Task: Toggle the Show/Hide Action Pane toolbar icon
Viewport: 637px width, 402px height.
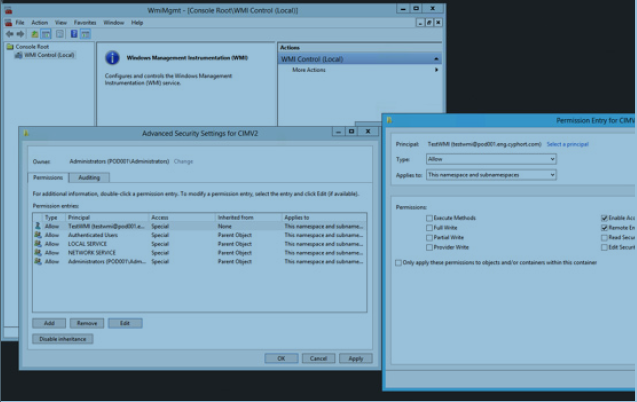Action: [x=85, y=34]
